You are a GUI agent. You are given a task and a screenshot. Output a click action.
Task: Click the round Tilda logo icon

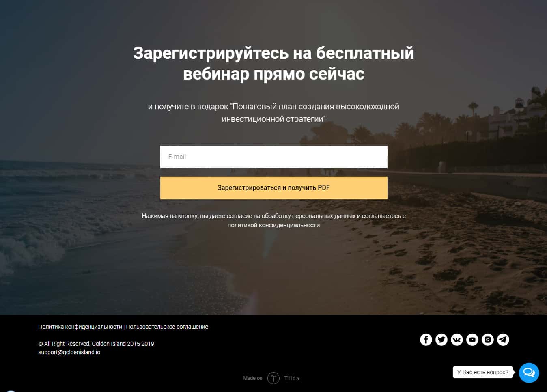(273, 378)
